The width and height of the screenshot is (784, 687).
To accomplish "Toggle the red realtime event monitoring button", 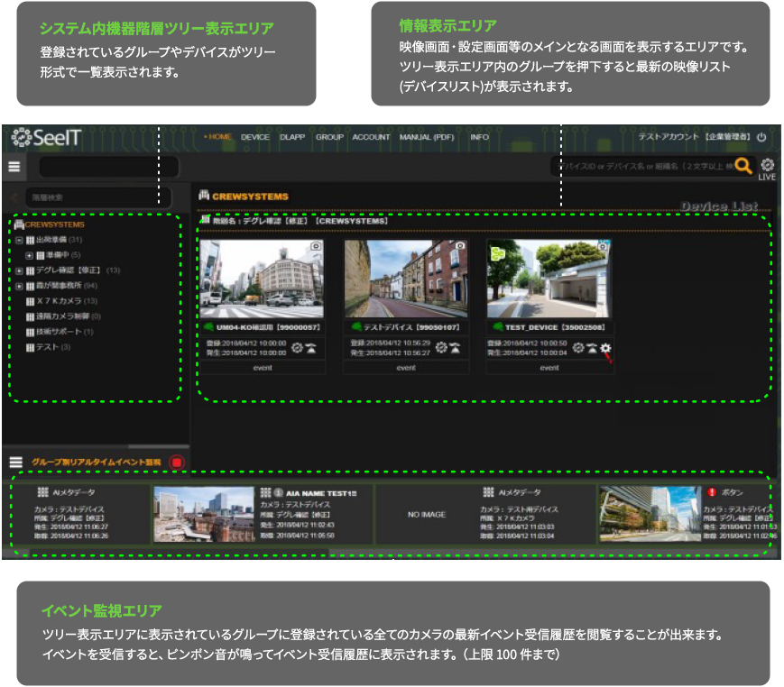I will 176,463.
